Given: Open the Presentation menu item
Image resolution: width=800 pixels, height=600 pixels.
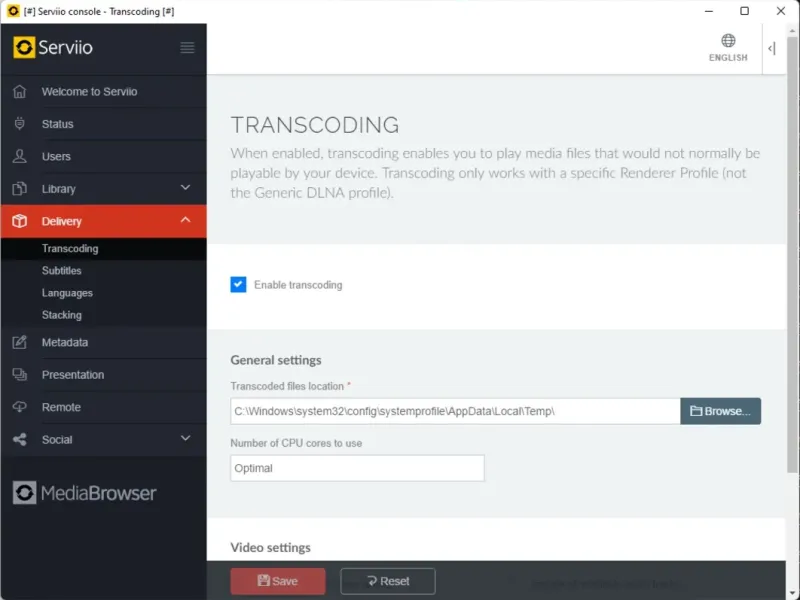Looking at the screenshot, I should pos(104,374).
